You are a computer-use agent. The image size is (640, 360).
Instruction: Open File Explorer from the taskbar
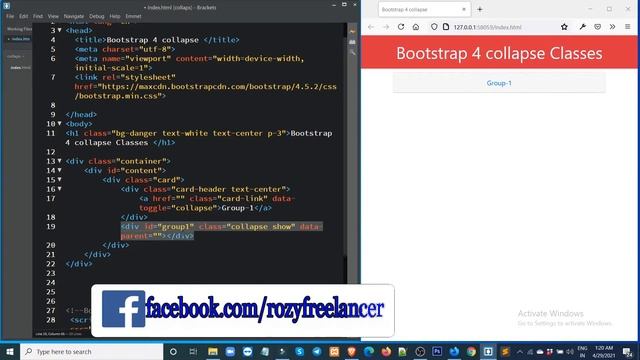213,351
